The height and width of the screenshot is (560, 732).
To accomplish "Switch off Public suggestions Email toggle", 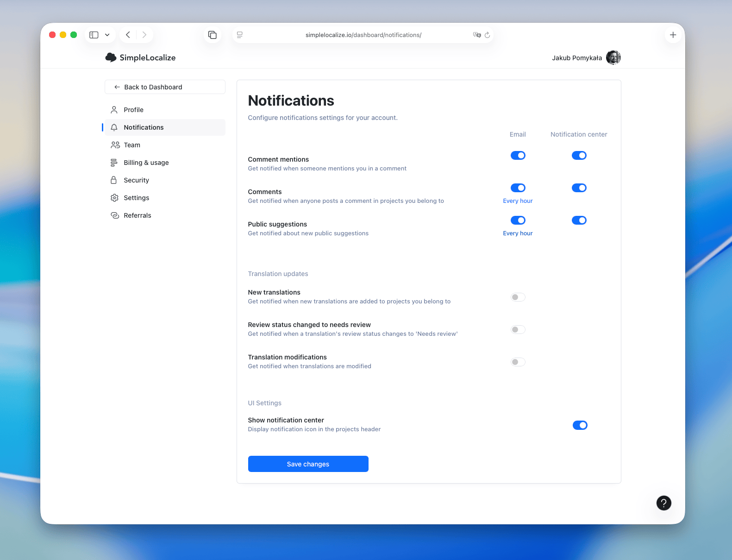I will tap(518, 220).
